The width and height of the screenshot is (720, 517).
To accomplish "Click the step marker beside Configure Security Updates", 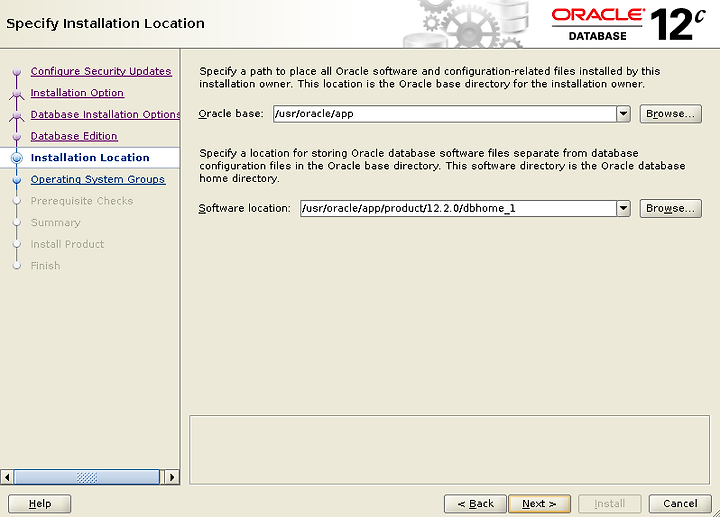I will point(17,72).
